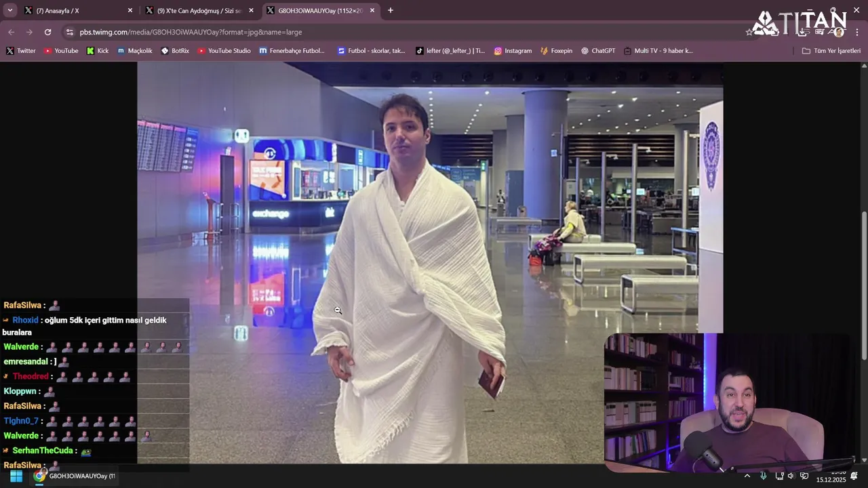View site information icon in address bar
The height and width of the screenshot is (488, 868).
pos(69,32)
